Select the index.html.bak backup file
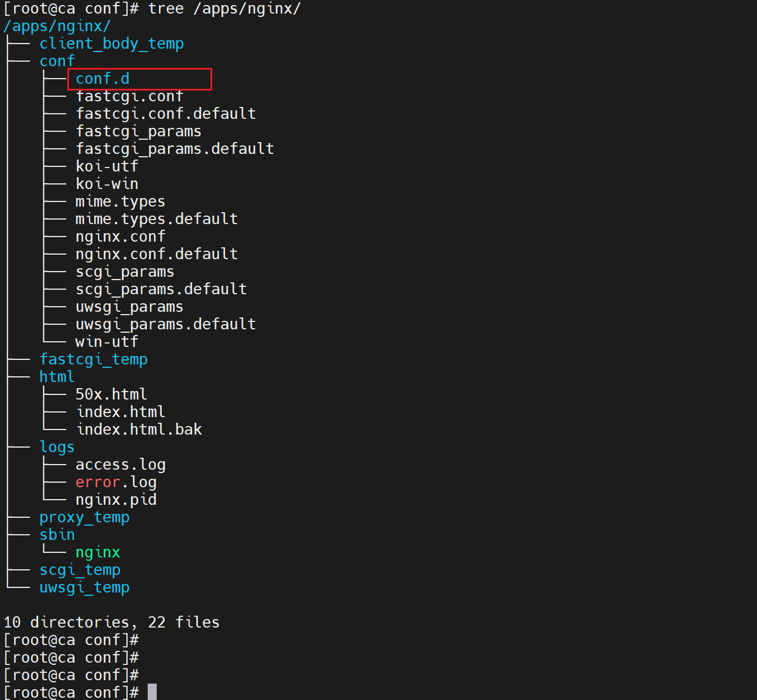The image size is (757, 700). click(139, 430)
